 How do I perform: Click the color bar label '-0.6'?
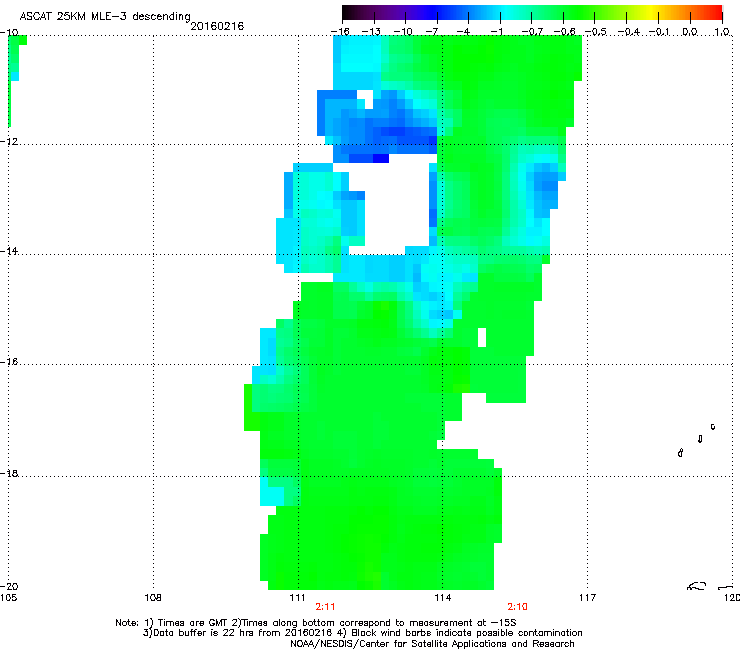[x=564, y=32]
